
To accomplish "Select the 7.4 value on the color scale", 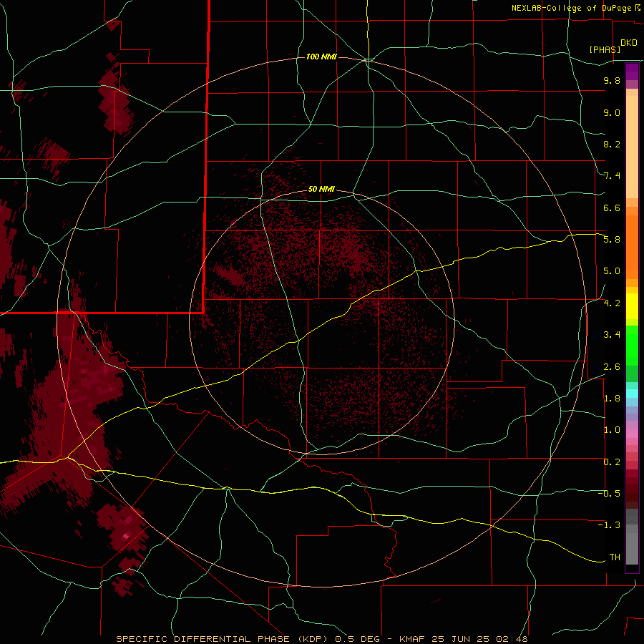I will (x=612, y=176).
